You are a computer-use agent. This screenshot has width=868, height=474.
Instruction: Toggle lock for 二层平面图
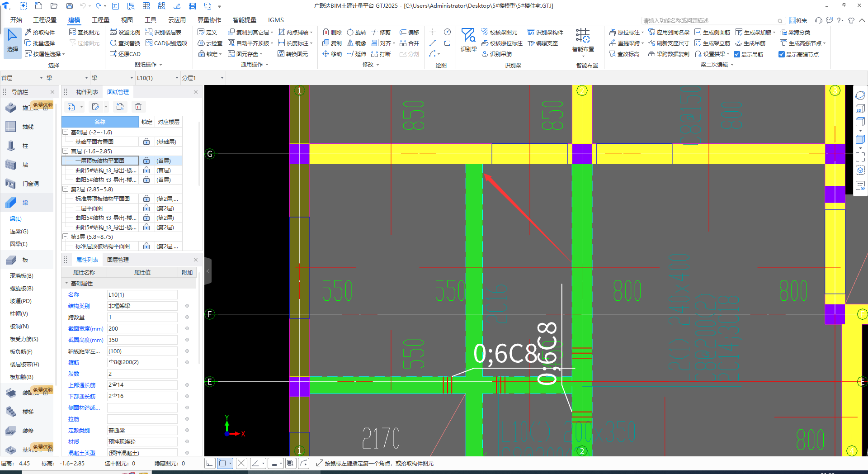click(x=146, y=208)
